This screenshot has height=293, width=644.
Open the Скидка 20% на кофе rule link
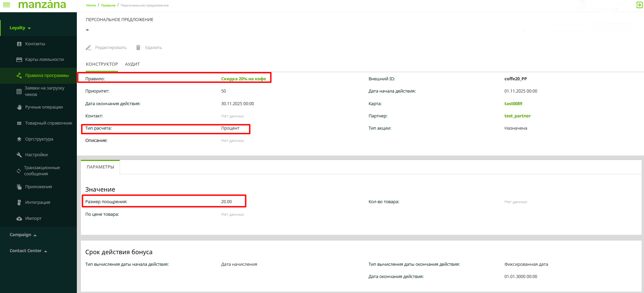point(243,79)
